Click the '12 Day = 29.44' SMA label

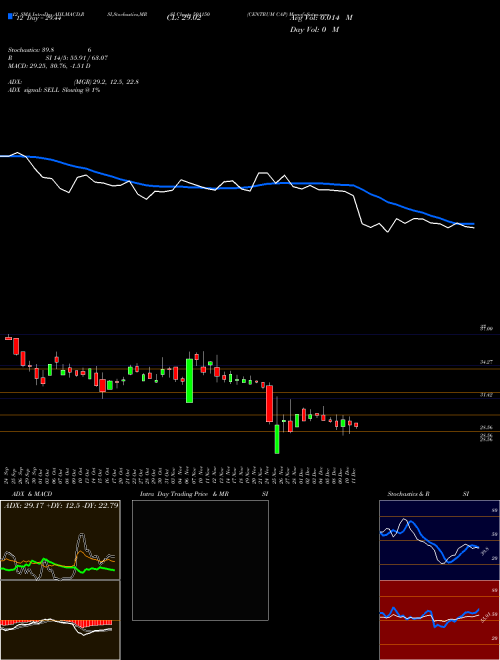pyautogui.click(x=37, y=19)
